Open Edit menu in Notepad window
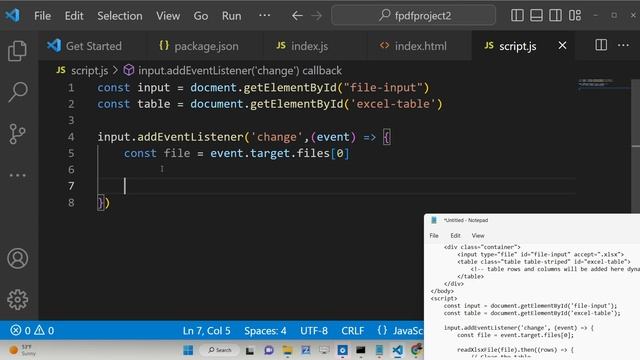The width and height of the screenshot is (640, 360). point(456,236)
